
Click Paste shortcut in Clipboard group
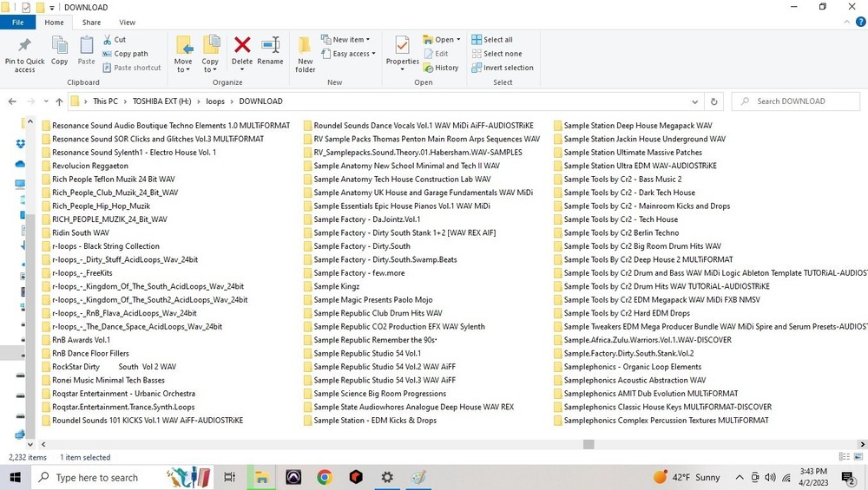click(x=132, y=68)
